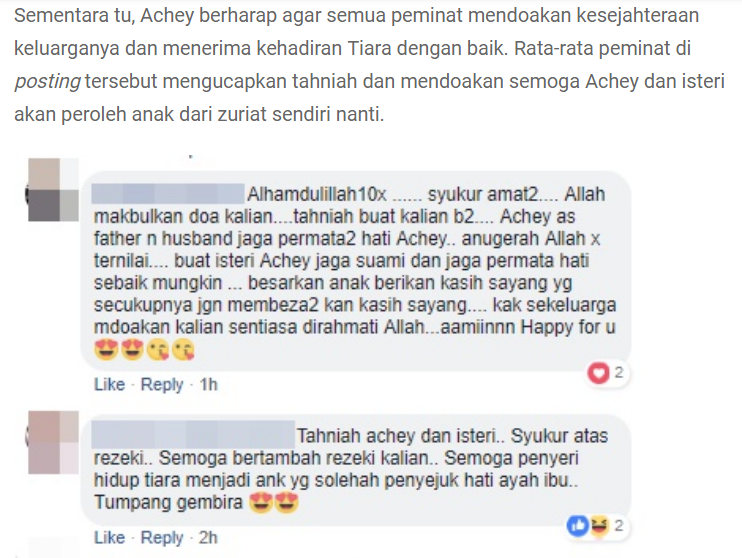Open the 1h timestamp of first comment
Viewport: 742px width, 558px height.
[x=209, y=384]
